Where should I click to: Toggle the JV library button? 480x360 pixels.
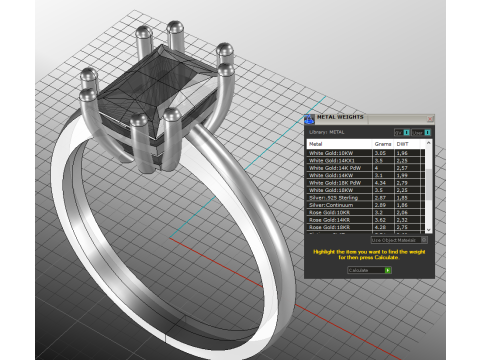pos(402,132)
